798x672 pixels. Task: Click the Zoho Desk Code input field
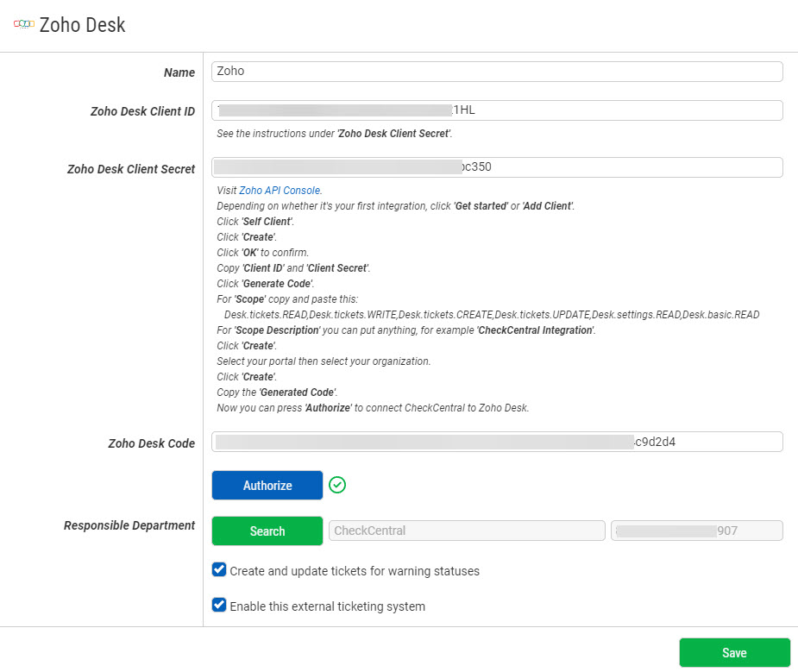(x=496, y=443)
